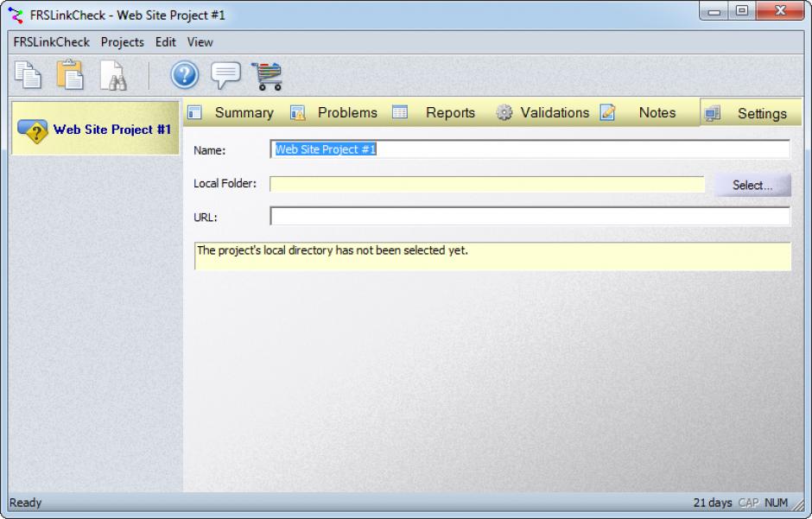Minimize the FRSLinkCheck window

(x=714, y=11)
